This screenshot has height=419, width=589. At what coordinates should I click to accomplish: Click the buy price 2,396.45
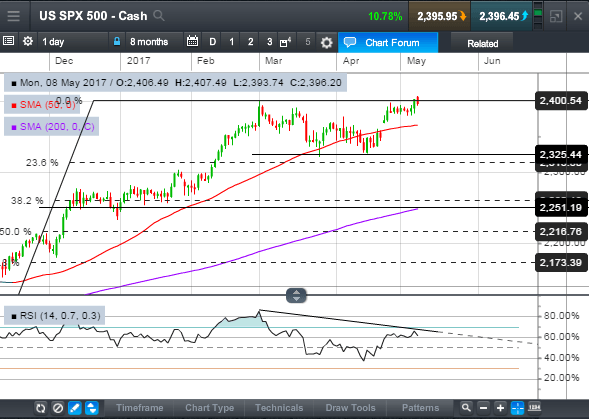pos(501,16)
